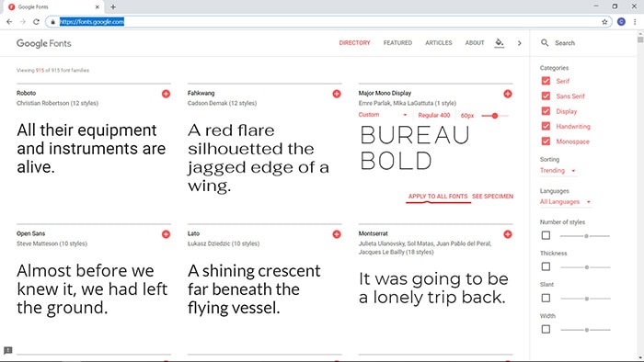
Task: Open the Chrome profile avatar
Action: pos(621,22)
